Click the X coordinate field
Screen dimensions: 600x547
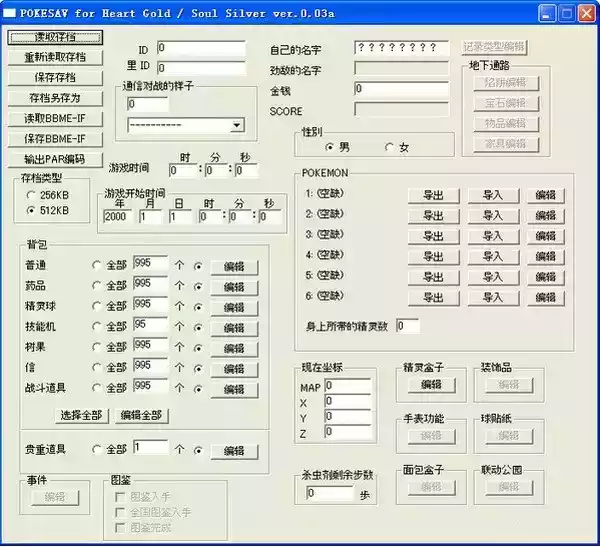tap(348, 402)
